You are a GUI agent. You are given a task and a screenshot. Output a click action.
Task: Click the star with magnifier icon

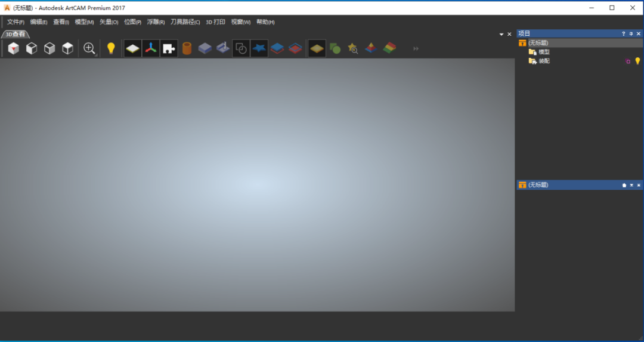pos(353,48)
